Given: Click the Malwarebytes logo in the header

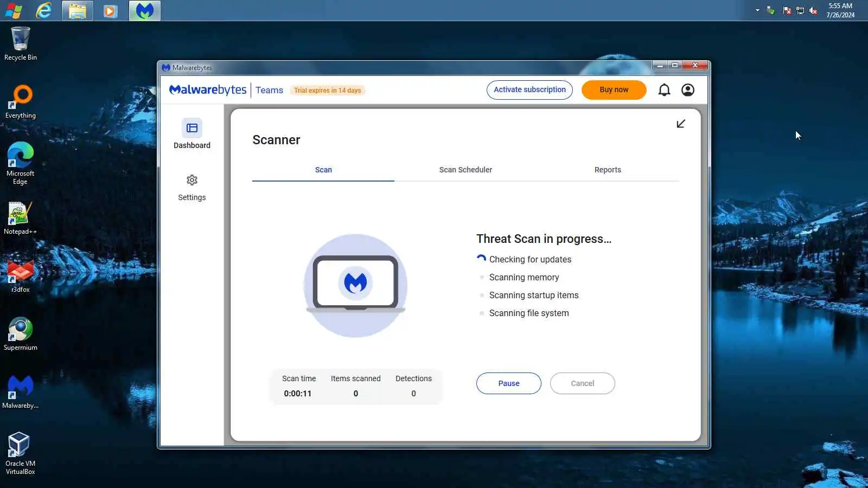Looking at the screenshot, I should (x=208, y=90).
